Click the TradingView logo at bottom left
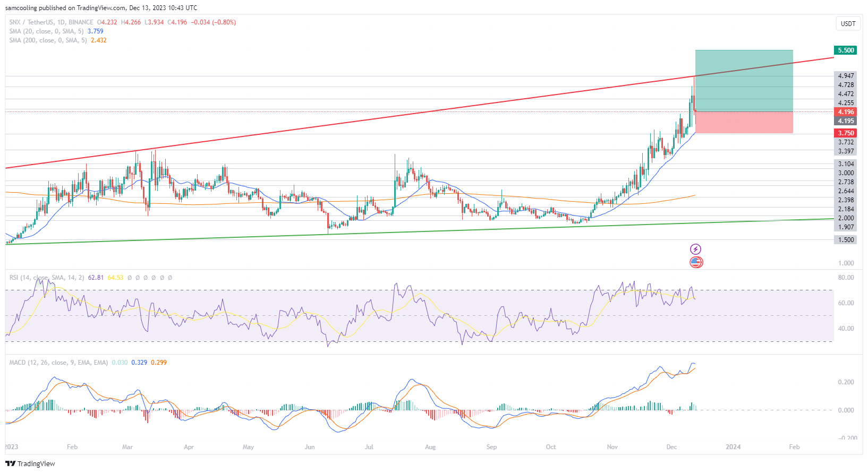Viewport: 868px width, 473px height. pyautogui.click(x=30, y=463)
